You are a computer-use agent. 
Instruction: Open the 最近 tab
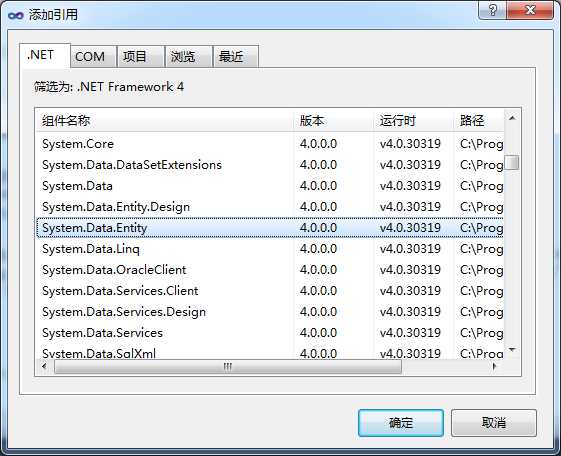click(235, 57)
